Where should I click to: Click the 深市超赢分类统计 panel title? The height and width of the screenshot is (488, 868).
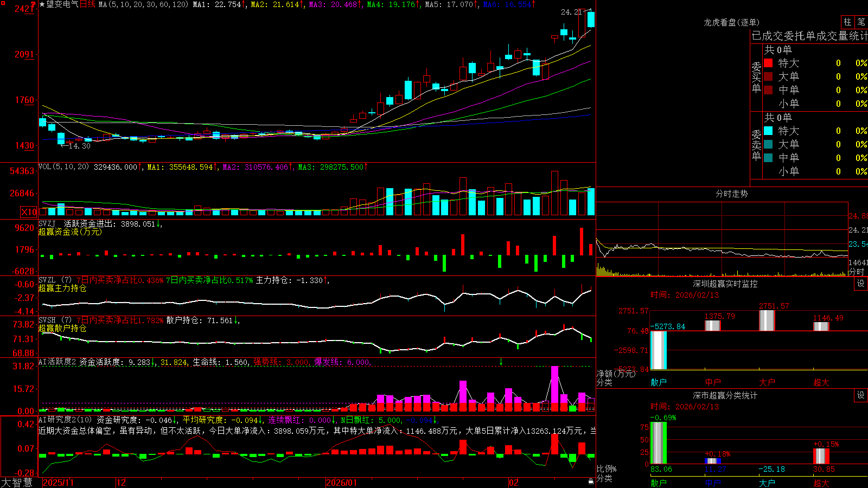725,395
